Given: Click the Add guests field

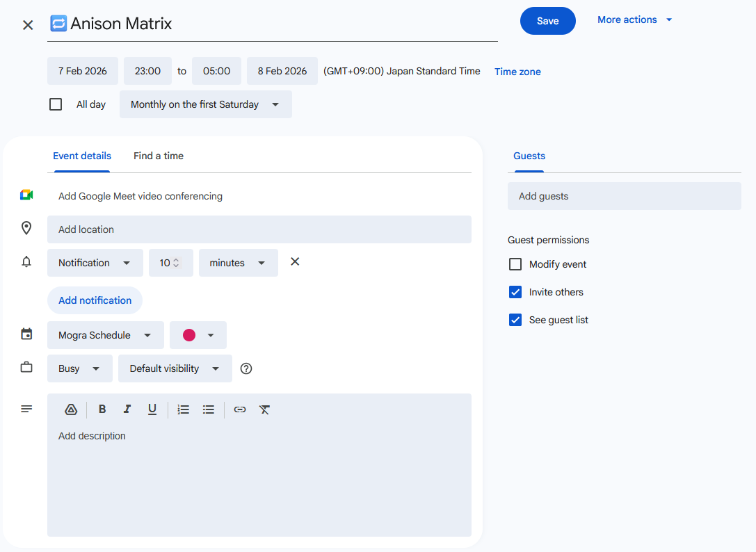Looking at the screenshot, I should 625,196.
